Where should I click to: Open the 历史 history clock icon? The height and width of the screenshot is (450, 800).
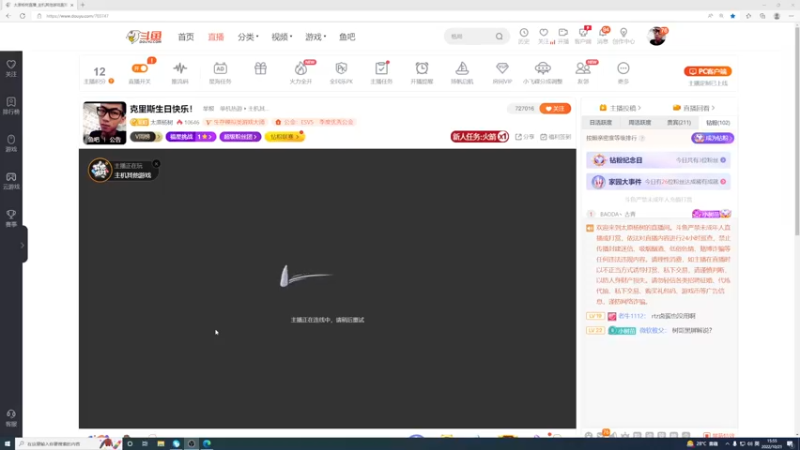524,36
